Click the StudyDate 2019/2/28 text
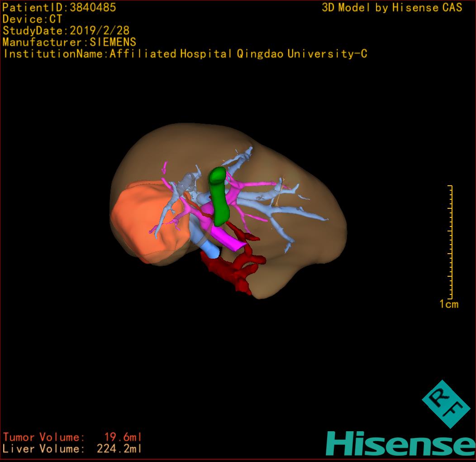 tap(66, 31)
